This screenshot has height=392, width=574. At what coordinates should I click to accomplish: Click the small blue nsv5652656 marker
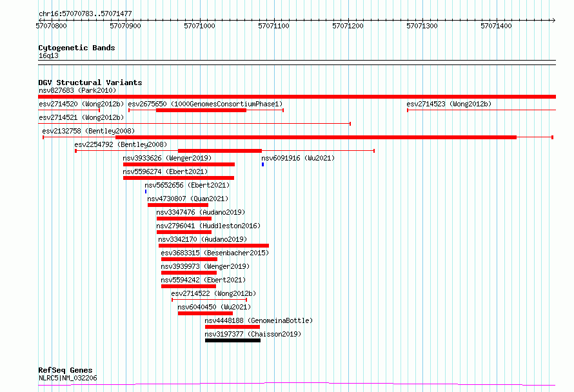146,191
